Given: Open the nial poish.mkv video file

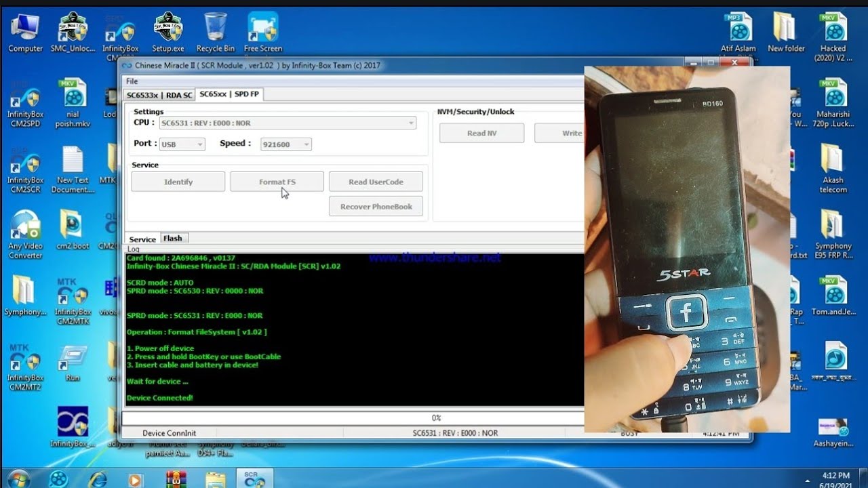Looking at the screenshot, I should (73, 103).
